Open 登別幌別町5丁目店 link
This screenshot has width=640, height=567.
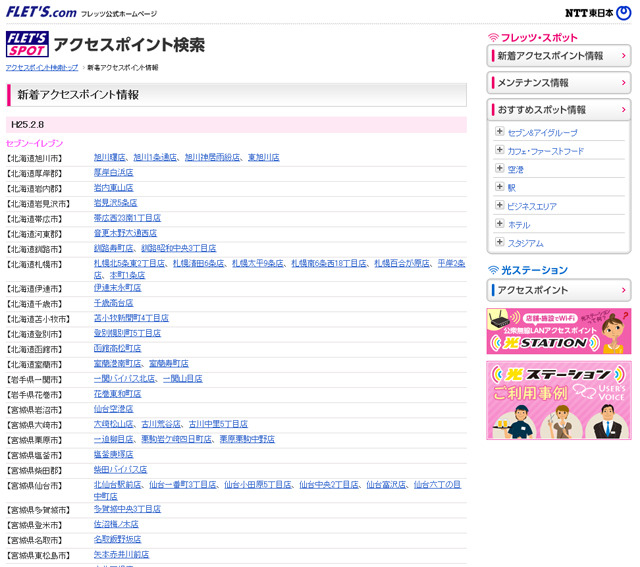[127, 333]
